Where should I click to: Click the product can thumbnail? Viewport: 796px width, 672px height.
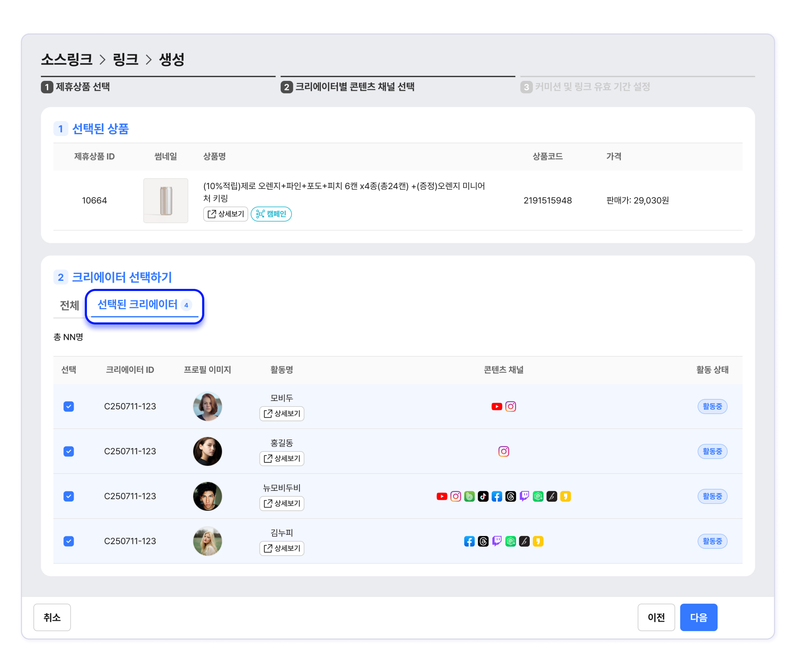click(x=165, y=200)
